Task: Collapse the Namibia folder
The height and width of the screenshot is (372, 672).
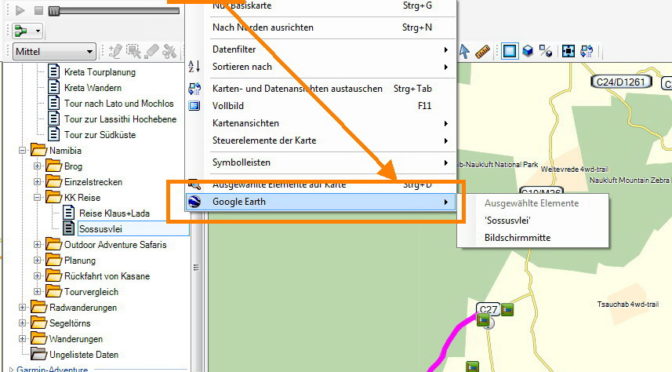Action: (x=22, y=151)
